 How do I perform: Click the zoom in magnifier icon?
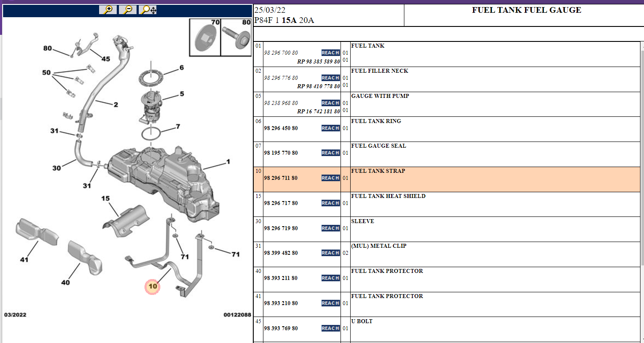[108, 10]
